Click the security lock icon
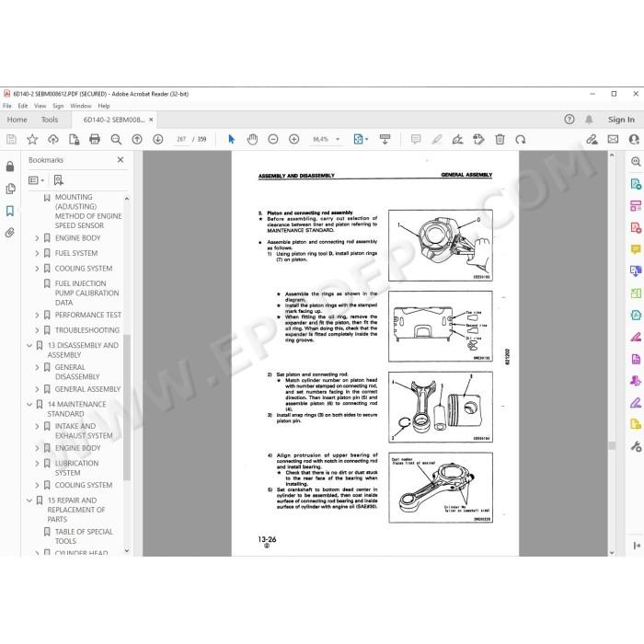Viewport: 644px width, 644px height. (x=10, y=166)
